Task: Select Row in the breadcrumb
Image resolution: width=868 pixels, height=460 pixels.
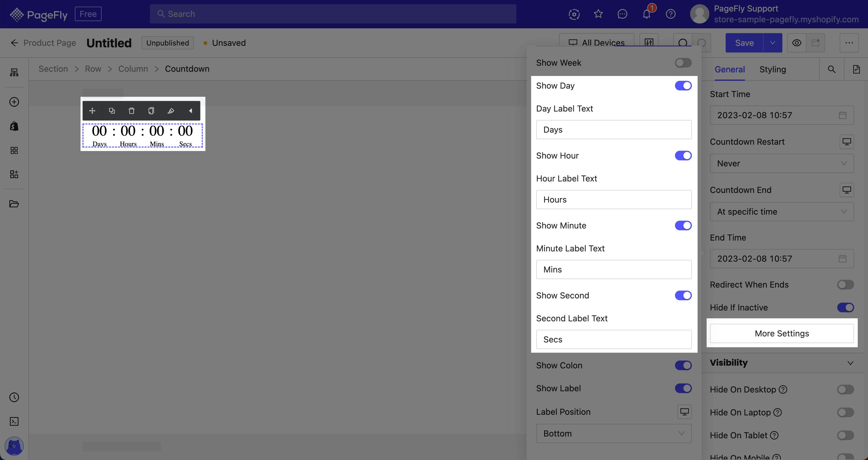Action: (x=93, y=69)
